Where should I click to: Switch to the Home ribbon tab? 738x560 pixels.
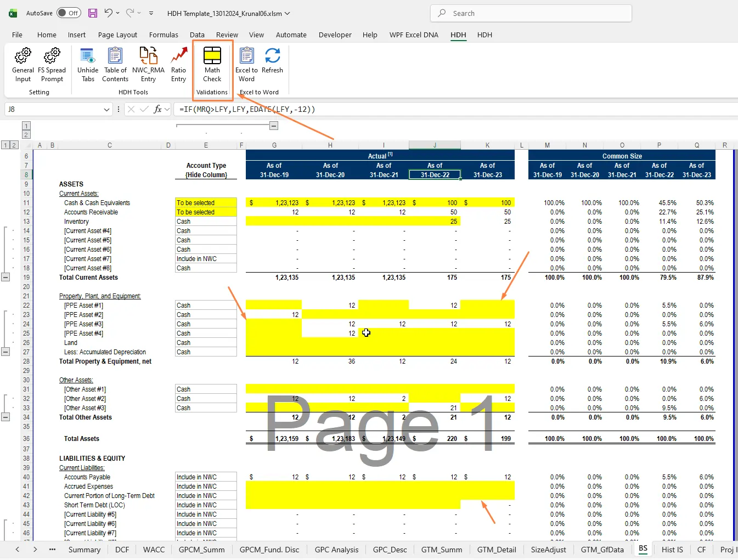click(x=47, y=35)
